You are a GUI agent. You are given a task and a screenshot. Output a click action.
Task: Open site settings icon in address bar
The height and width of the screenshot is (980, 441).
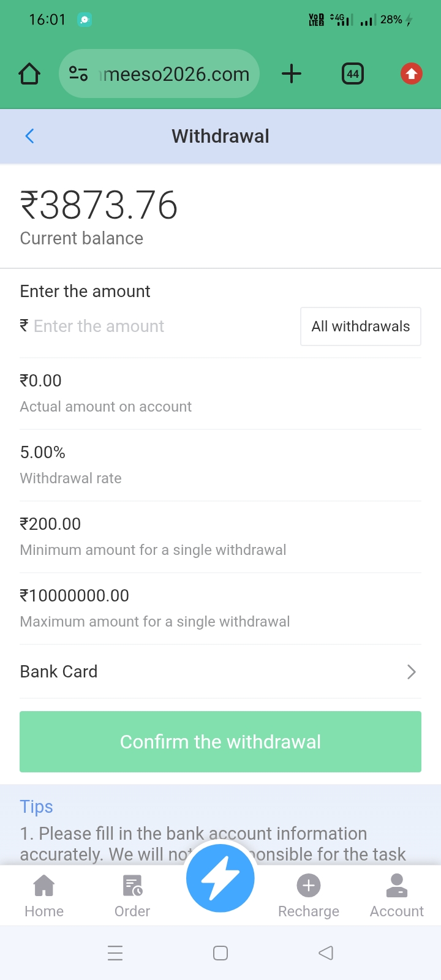pyautogui.click(x=78, y=74)
